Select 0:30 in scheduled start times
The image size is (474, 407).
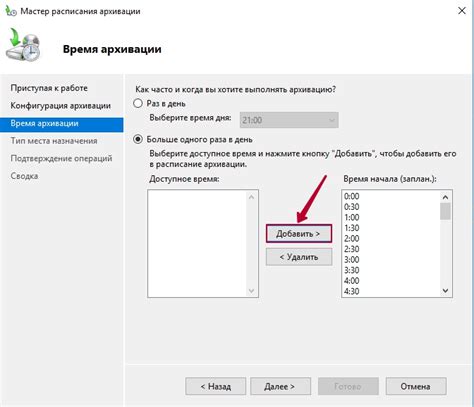point(352,207)
